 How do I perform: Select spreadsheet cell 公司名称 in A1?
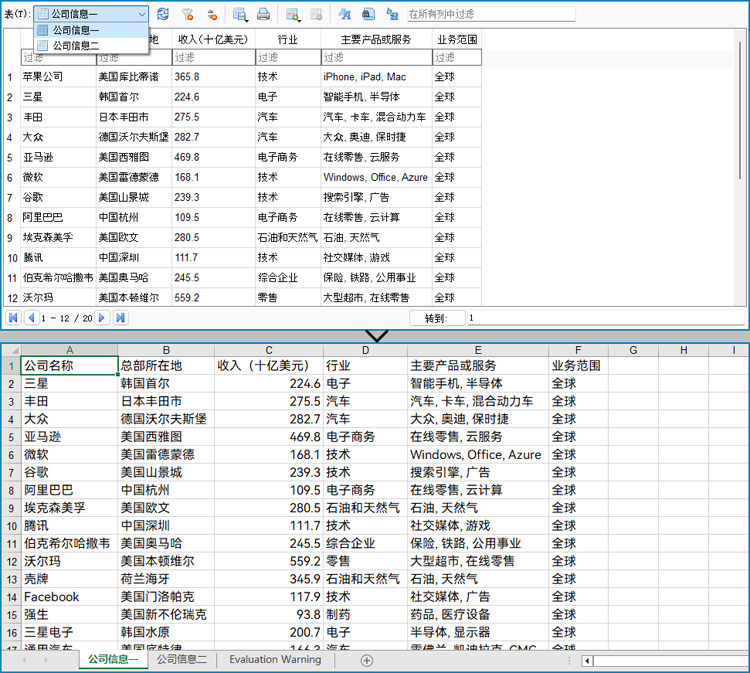(x=69, y=366)
